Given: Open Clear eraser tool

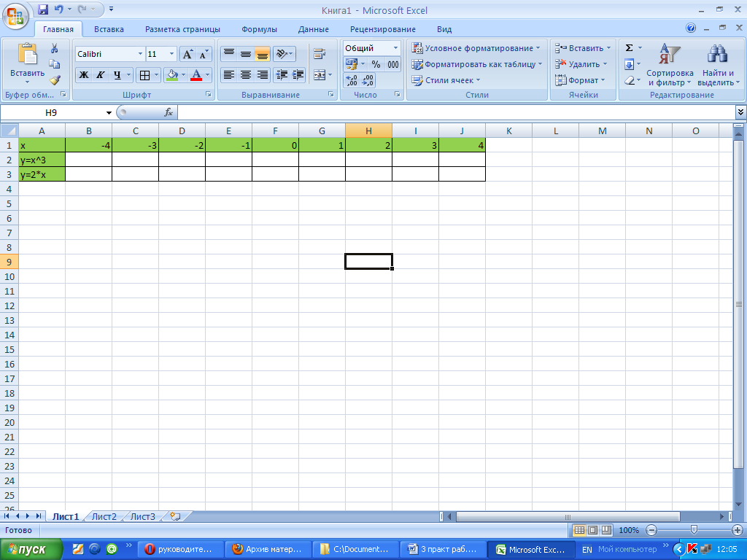Looking at the screenshot, I should coord(630,80).
